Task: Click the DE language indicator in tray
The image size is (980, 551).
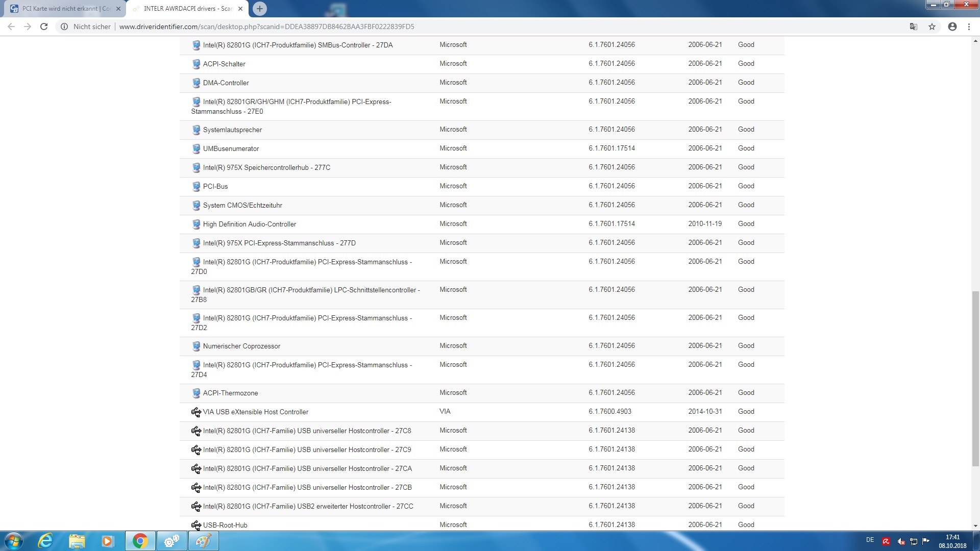Action: tap(870, 540)
